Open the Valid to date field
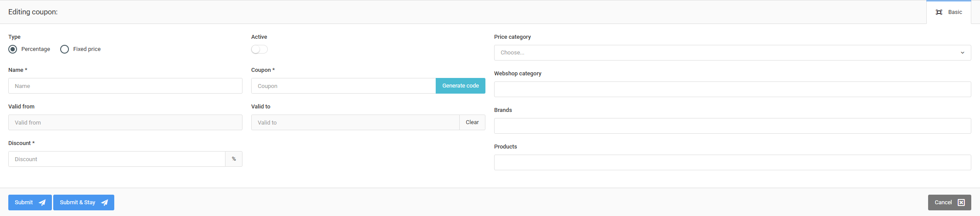The height and width of the screenshot is (216, 980). [355, 122]
